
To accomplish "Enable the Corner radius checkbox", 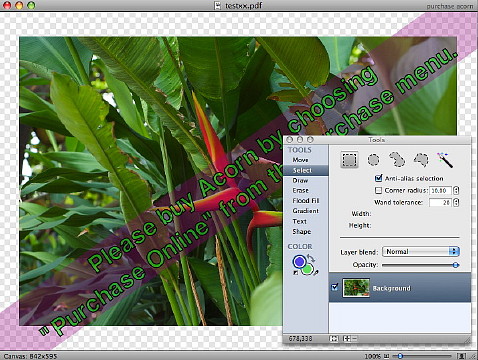I will coord(378,190).
